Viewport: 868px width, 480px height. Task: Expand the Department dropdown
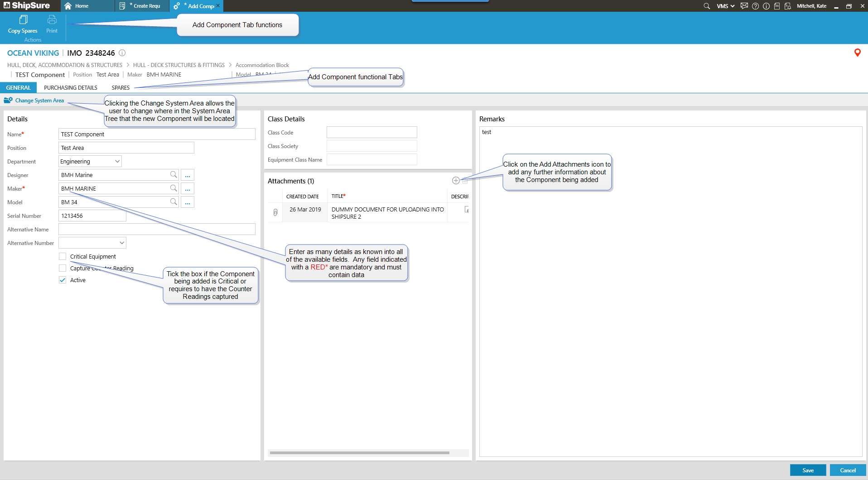click(x=117, y=161)
